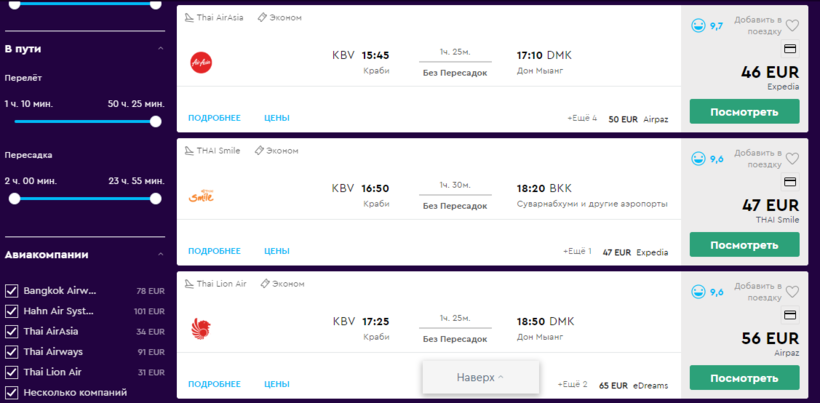Screen dimensions: 820x403
Task: Expand "+Ещё 4" offers for AirAsia flight
Action: click(581, 118)
